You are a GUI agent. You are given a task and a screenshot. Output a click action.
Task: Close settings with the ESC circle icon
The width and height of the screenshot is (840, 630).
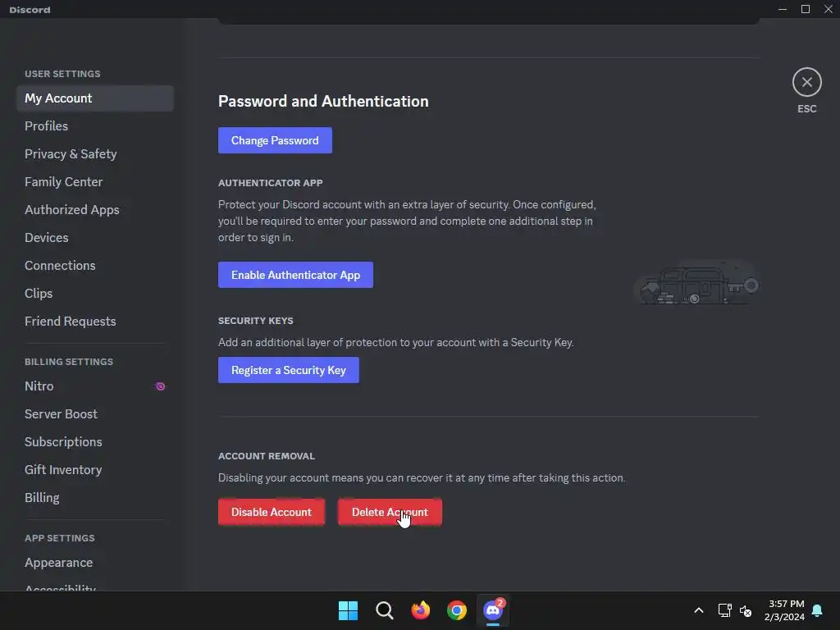807,82
